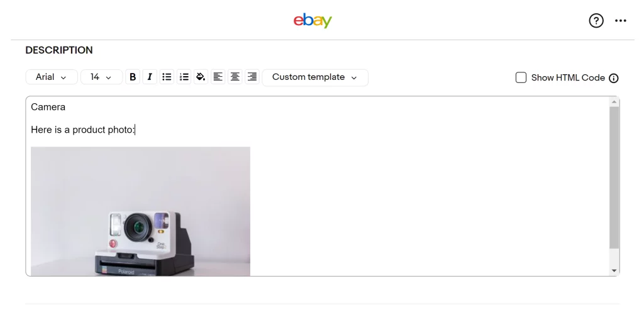Image resolution: width=644 pixels, height=312 pixels.
Task: Toggle bold text formatting
Action: (133, 77)
